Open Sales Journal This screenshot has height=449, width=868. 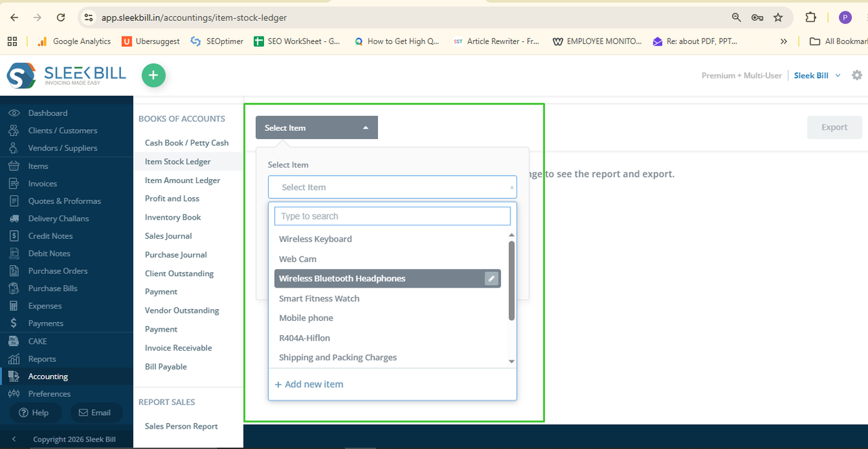[168, 236]
